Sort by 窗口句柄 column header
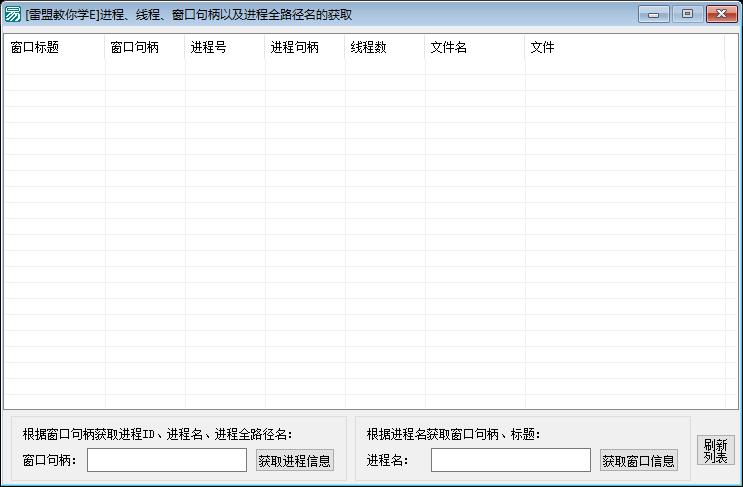Viewport: 743px width, 487px height. tap(145, 47)
